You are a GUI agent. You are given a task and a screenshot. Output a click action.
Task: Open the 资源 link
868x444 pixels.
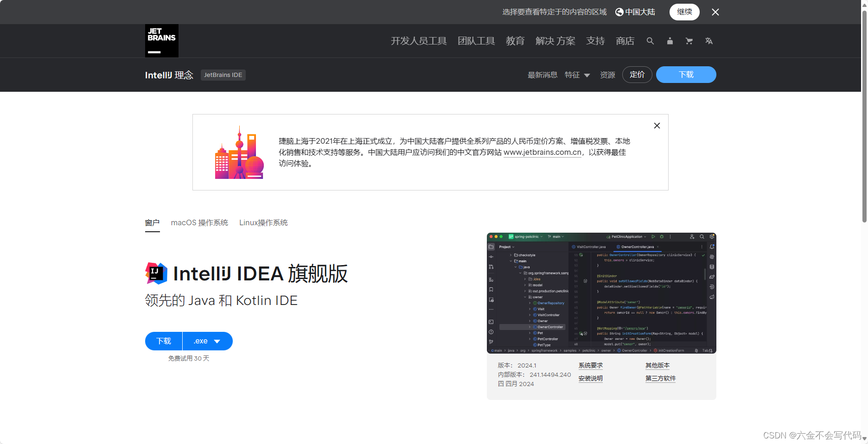pos(607,75)
